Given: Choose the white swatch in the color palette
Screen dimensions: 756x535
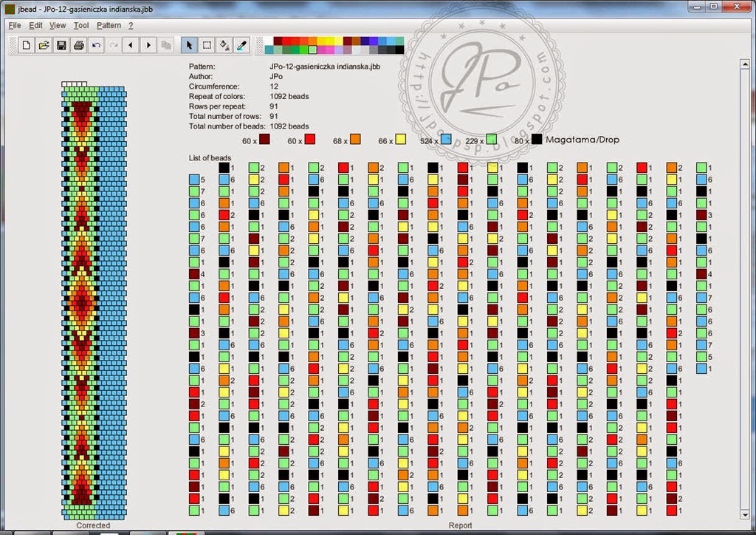Looking at the screenshot, I should click(x=269, y=41).
